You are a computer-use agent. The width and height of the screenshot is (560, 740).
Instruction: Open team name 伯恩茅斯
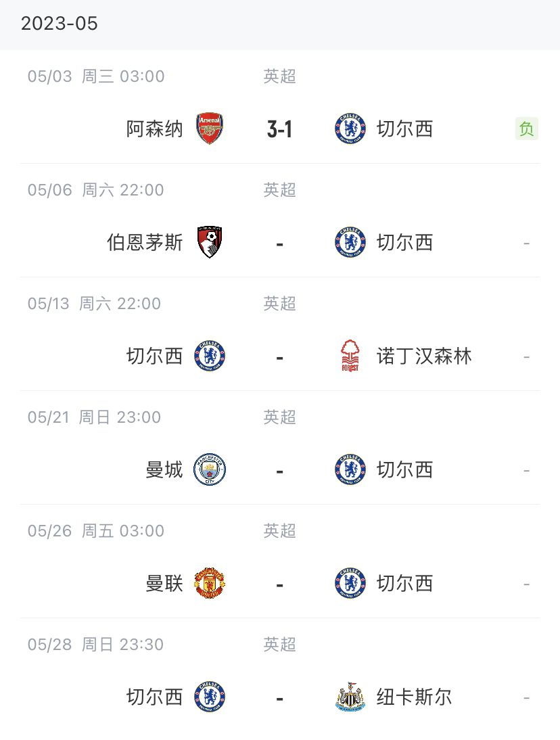pos(145,243)
